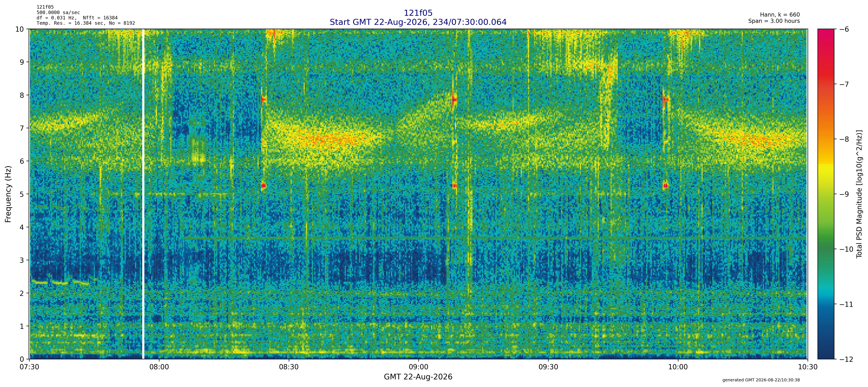Select the frequency axis tick label '5'
Viewport: 868px width, 387px height.
pyautogui.click(x=22, y=194)
